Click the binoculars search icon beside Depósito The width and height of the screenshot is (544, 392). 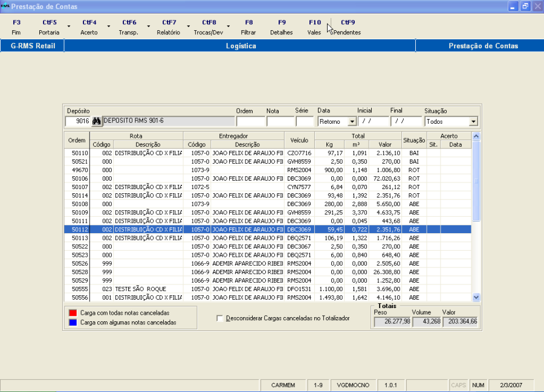(96, 121)
